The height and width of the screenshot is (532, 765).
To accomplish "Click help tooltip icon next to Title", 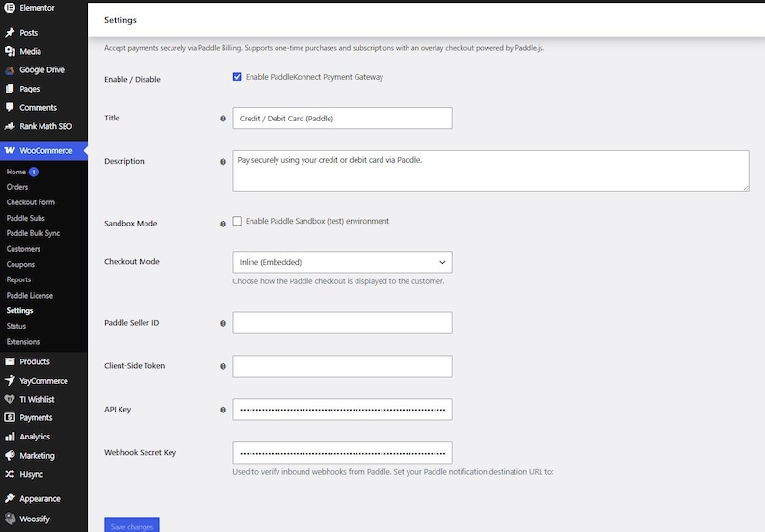I will tap(223, 119).
